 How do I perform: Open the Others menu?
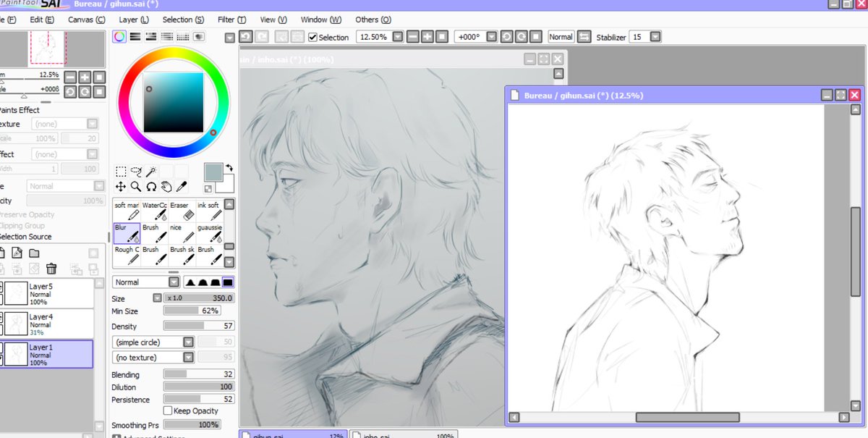coord(373,20)
